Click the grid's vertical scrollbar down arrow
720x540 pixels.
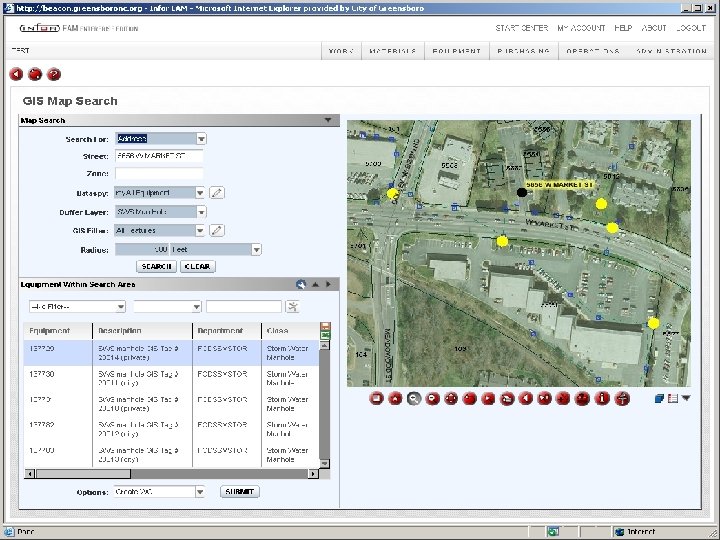point(324,463)
